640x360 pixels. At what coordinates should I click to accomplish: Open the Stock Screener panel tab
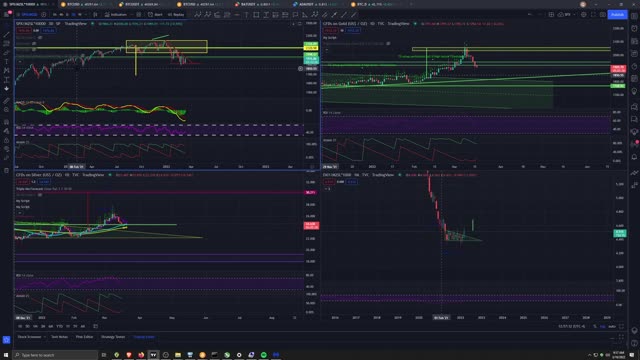[29, 337]
